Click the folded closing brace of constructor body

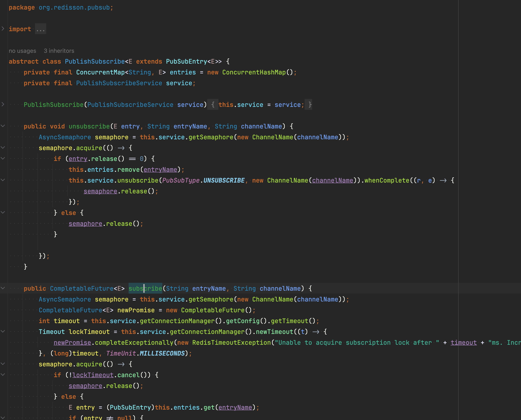[x=308, y=105]
